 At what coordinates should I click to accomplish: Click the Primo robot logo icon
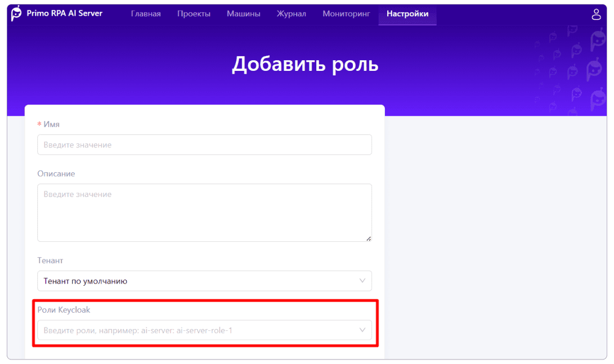[17, 14]
